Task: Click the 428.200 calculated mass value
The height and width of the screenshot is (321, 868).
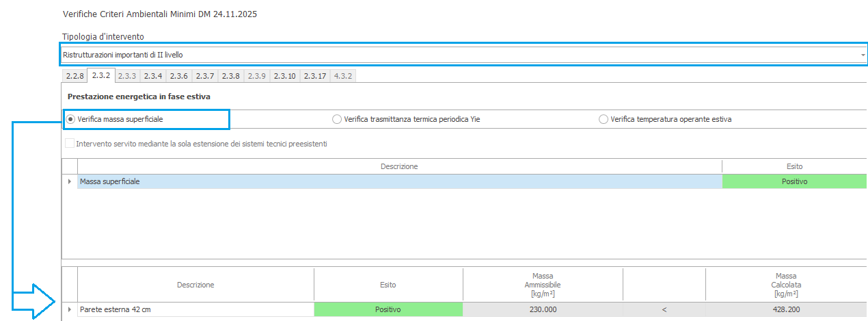Action: click(787, 309)
